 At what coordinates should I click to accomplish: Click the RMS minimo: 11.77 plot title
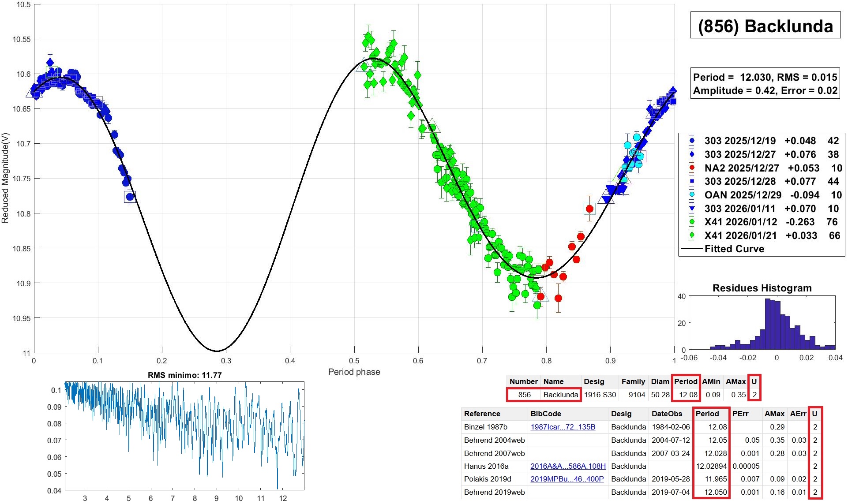(184, 375)
